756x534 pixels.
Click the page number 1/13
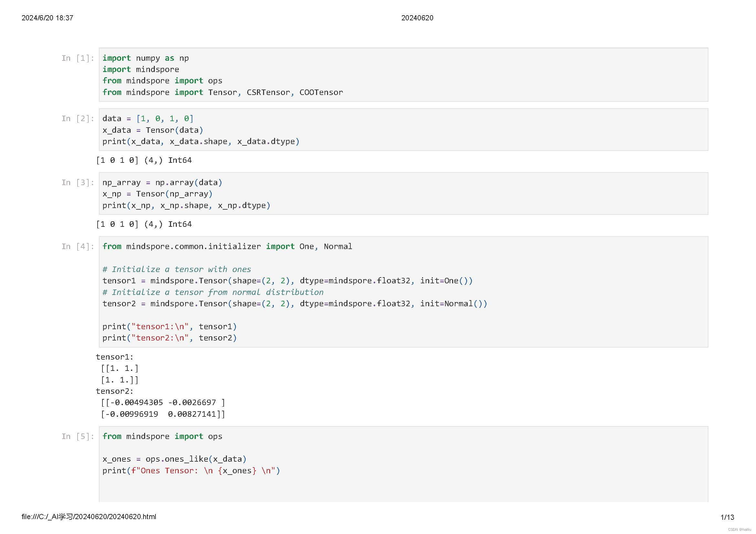tap(727, 517)
